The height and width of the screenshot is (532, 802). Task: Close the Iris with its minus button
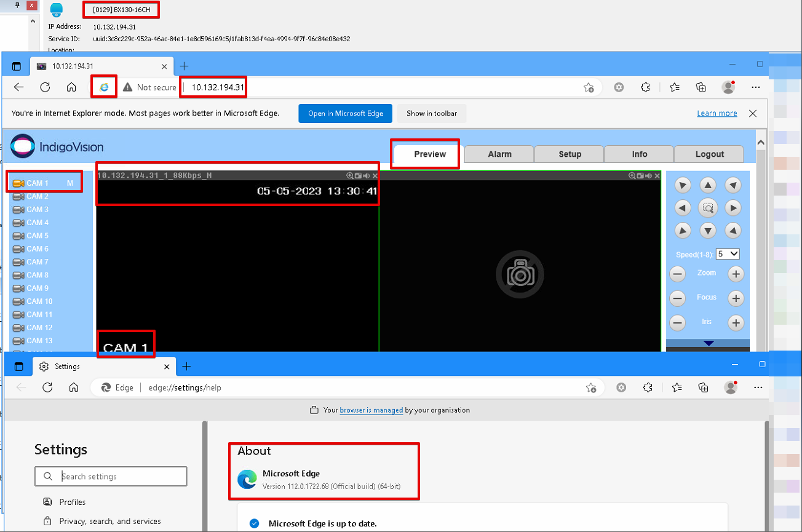click(677, 322)
